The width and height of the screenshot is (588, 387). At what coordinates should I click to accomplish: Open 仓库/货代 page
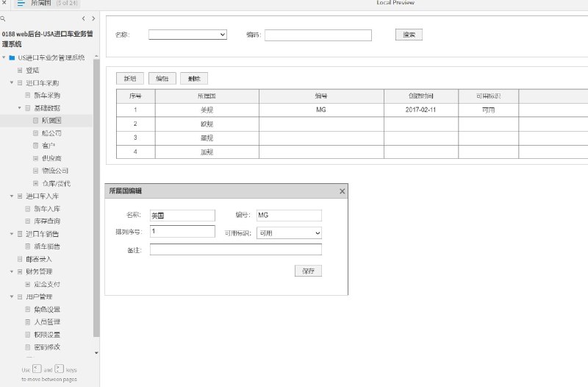coord(56,183)
